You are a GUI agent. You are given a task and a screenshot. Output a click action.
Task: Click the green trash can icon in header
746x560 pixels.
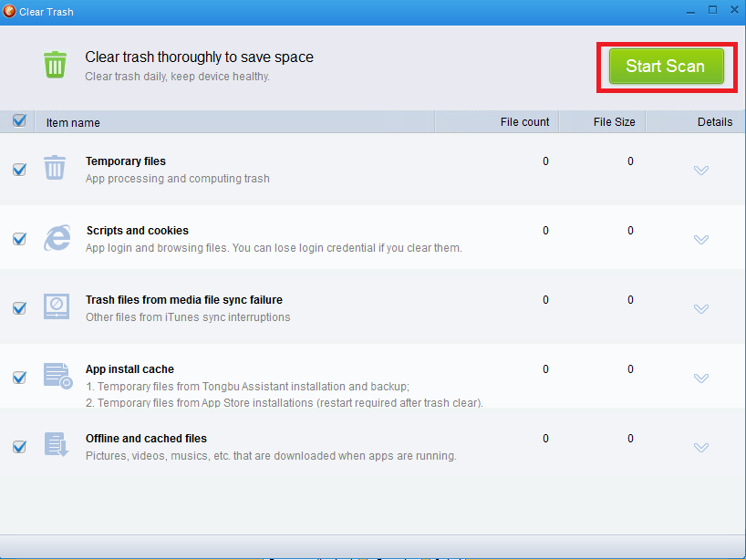56,65
